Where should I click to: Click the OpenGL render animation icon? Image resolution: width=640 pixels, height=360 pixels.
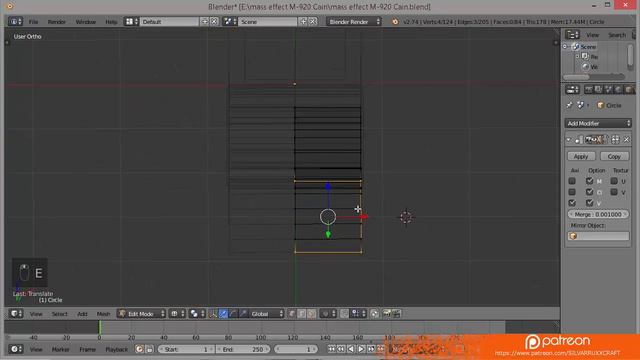pyautogui.click(x=396, y=313)
